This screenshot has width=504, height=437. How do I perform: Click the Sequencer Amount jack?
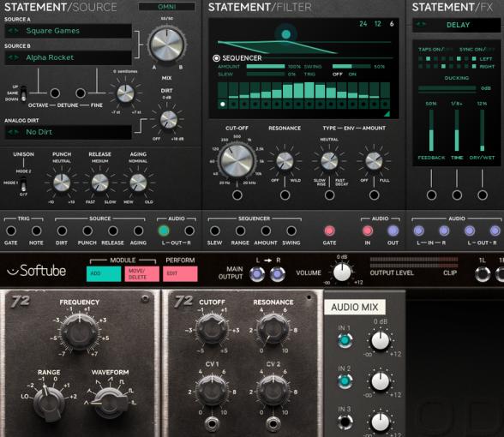click(x=266, y=230)
